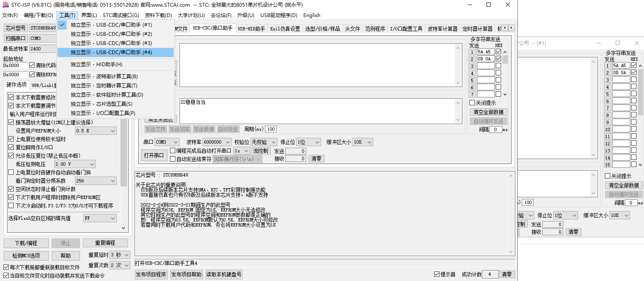The width and height of the screenshot is (644, 281).
Task: Click 清空全部数据 in main window
Action: click(x=489, y=112)
